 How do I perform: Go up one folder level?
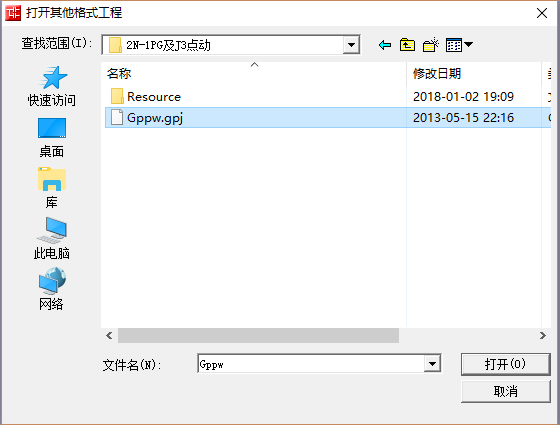coord(408,45)
